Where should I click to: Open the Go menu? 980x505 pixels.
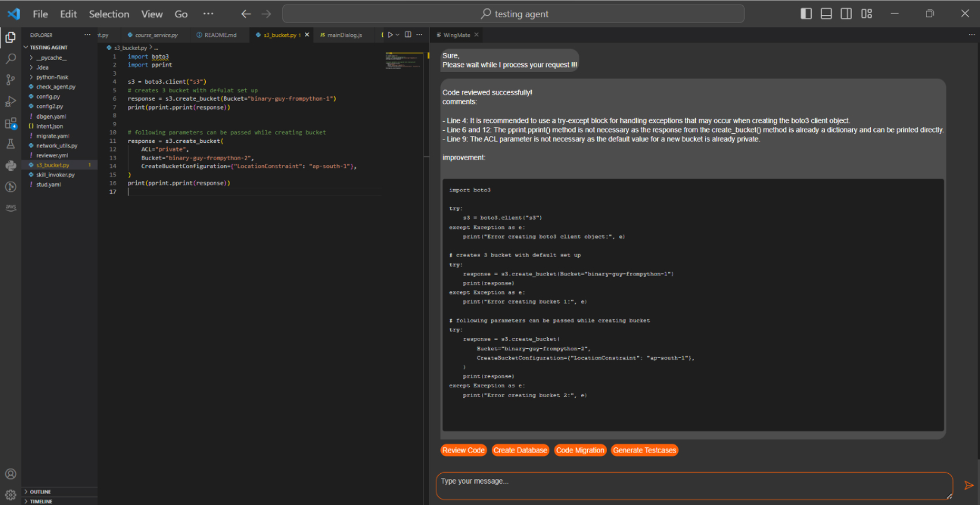pos(181,14)
